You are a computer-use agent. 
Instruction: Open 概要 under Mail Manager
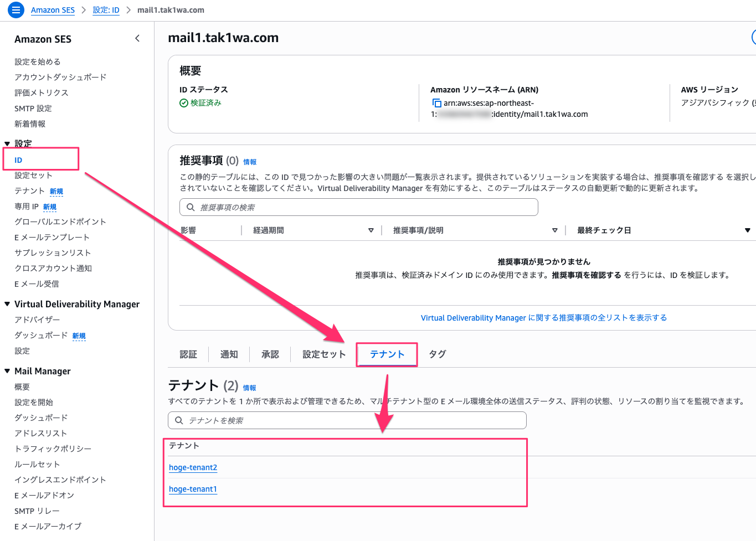[22, 387]
